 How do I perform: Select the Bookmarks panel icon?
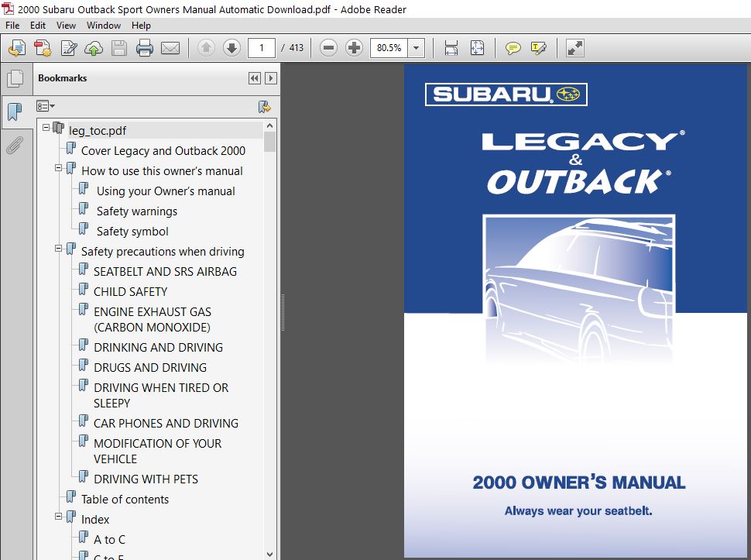[15, 112]
